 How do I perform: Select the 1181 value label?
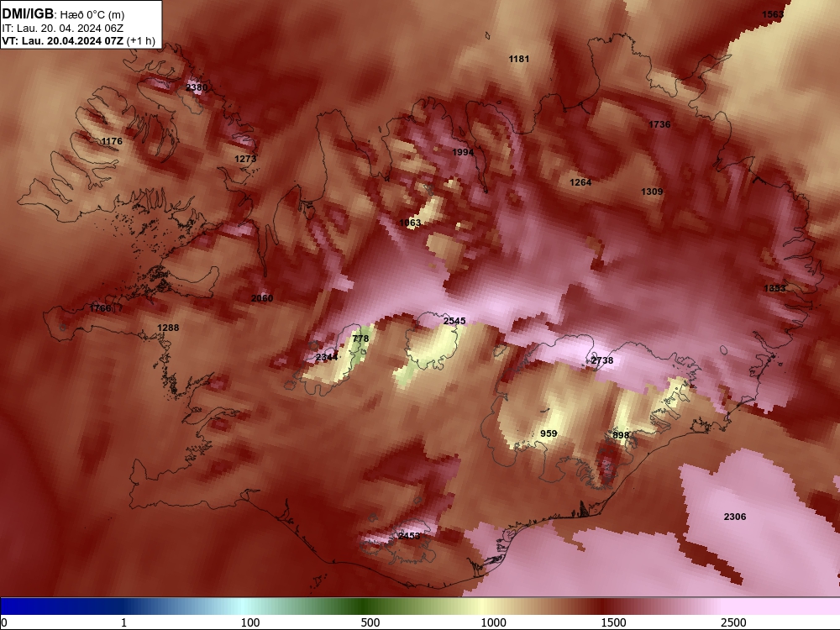tap(518, 59)
